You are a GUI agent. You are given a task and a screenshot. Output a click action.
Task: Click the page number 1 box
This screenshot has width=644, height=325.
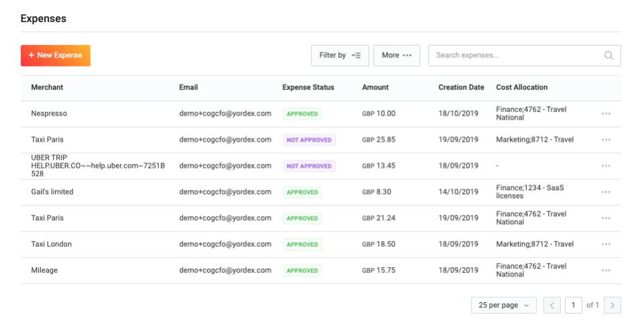click(x=574, y=306)
